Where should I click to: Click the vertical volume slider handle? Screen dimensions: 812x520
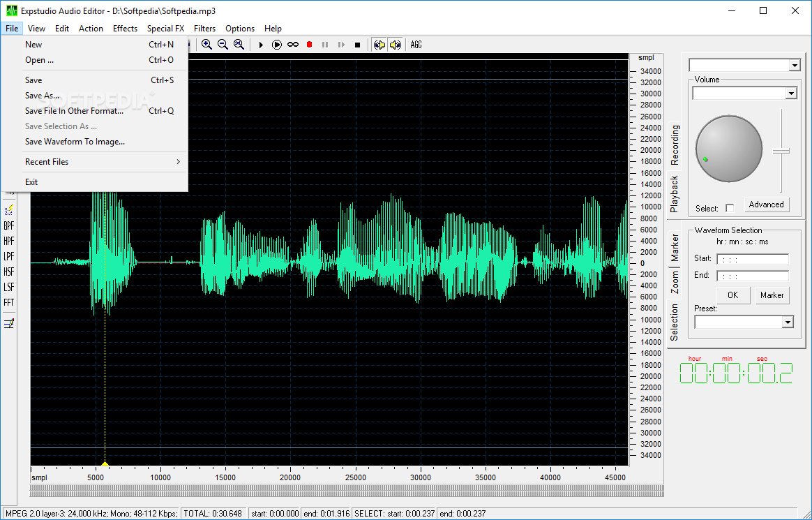(781, 151)
